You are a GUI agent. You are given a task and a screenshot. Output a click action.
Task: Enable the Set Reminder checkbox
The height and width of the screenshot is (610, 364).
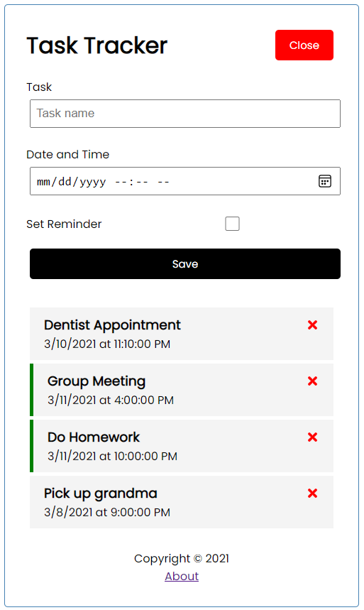pyautogui.click(x=232, y=224)
